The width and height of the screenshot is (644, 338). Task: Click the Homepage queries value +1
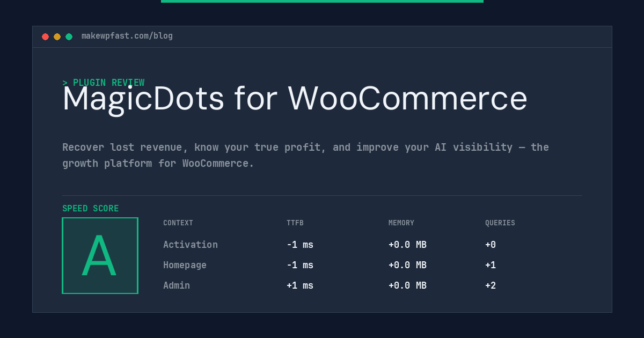[491, 265]
